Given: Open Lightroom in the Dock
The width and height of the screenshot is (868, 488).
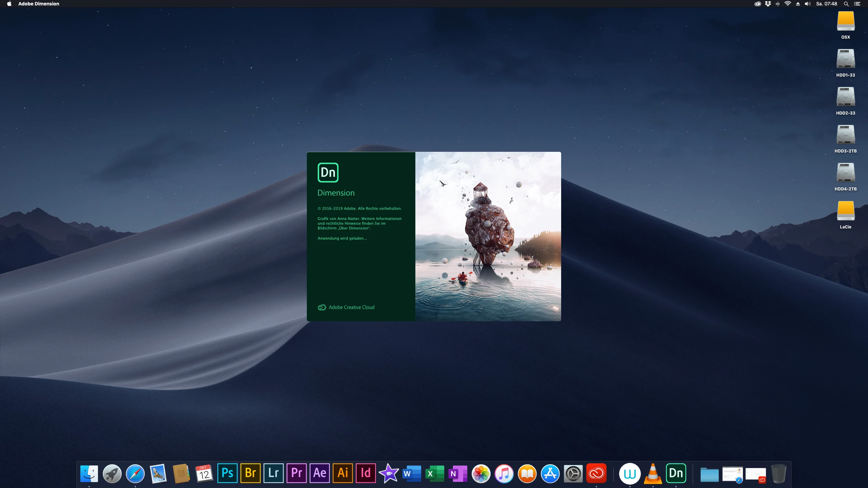Looking at the screenshot, I should coord(273,473).
